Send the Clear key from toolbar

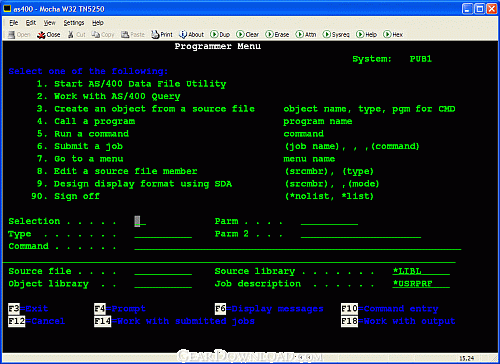point(247,34)
